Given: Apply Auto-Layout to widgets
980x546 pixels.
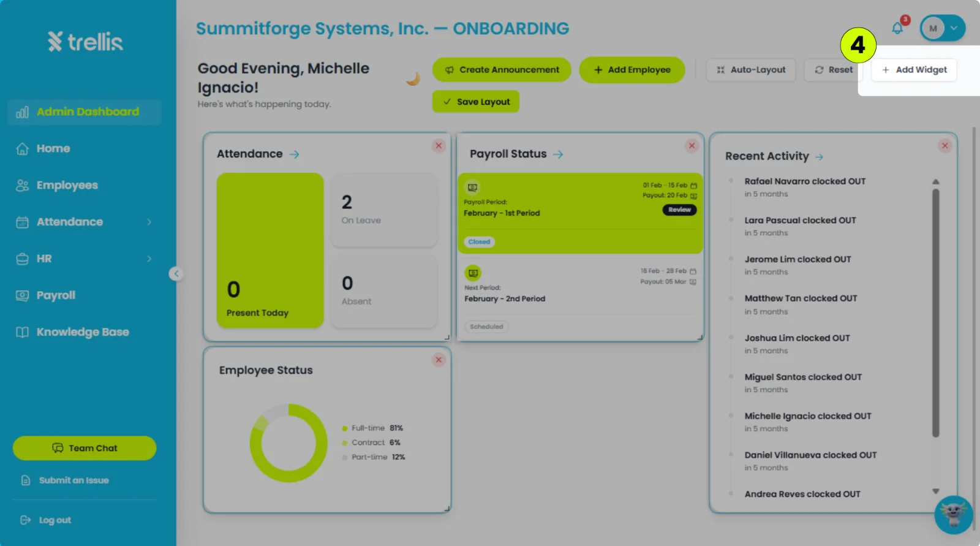Looking at the screenshot, I should click(751, 70).
